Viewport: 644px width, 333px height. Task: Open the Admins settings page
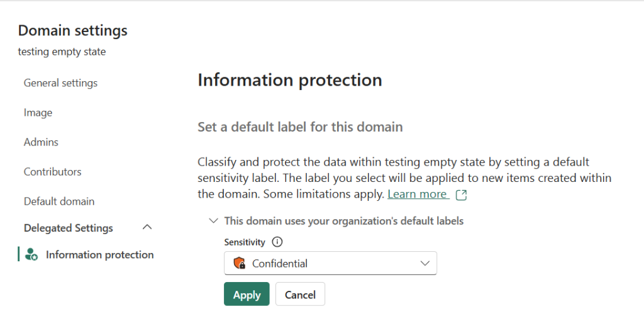(41, 142)
